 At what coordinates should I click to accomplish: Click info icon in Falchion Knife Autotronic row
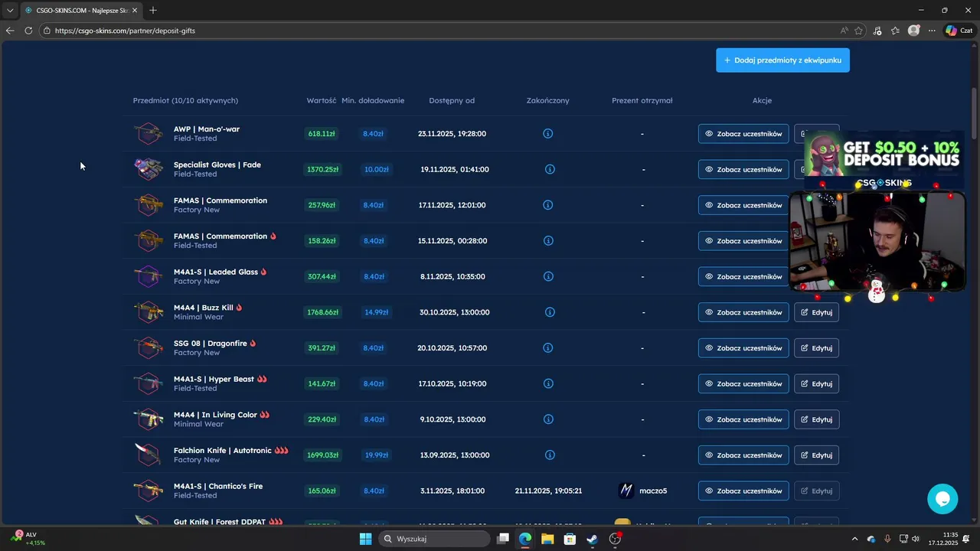(x=550, y=455)
